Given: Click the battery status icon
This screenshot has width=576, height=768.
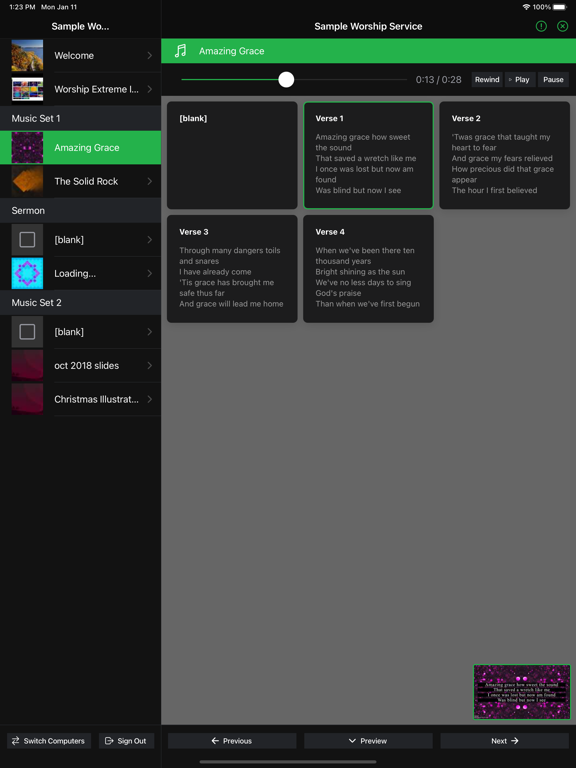Looking at the screenshot, I should click(560, 7).
